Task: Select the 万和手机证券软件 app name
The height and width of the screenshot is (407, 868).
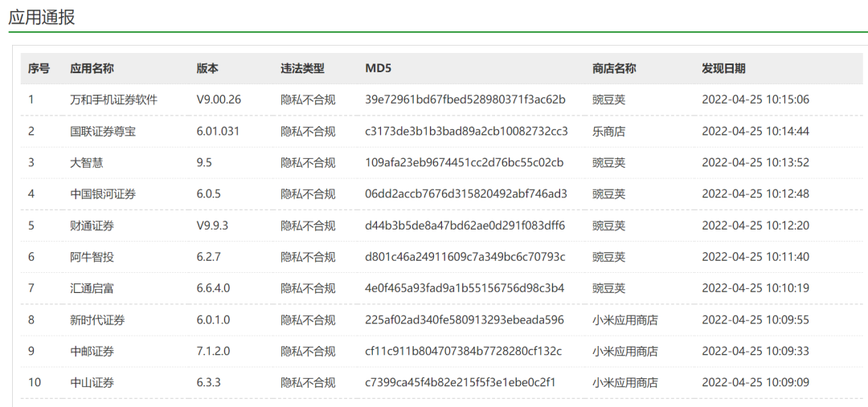Action: [113, 100]
